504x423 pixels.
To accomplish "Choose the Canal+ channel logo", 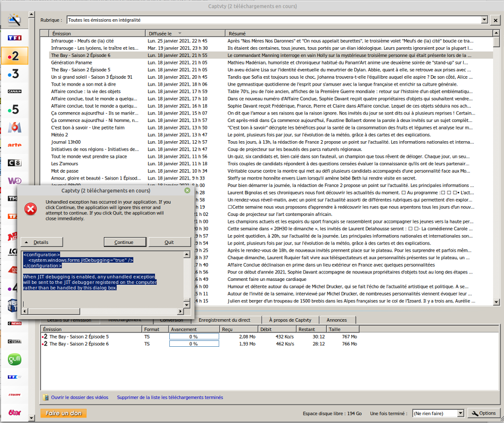I will pos(14,91).
